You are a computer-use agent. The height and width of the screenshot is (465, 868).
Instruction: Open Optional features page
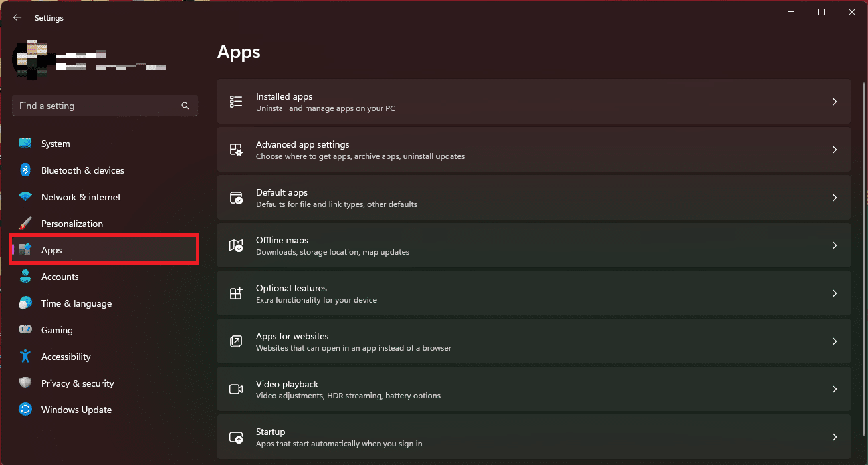[534, 293]
